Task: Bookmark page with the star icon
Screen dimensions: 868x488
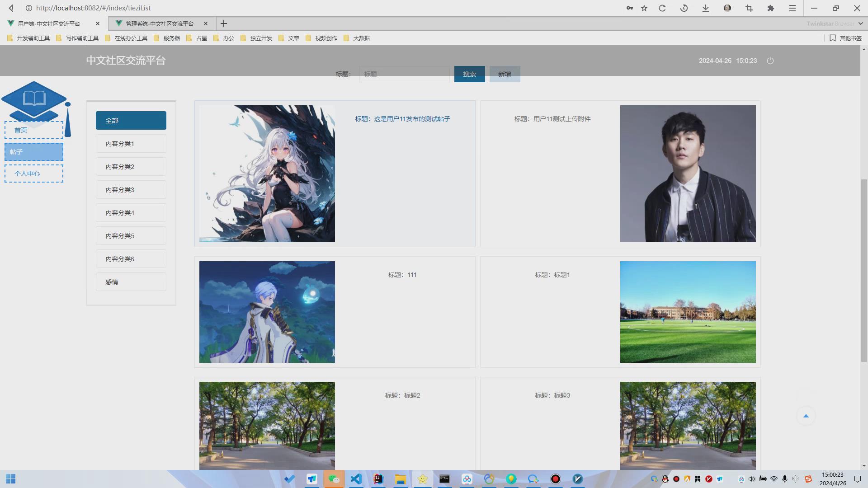Action: coord(644,8)
